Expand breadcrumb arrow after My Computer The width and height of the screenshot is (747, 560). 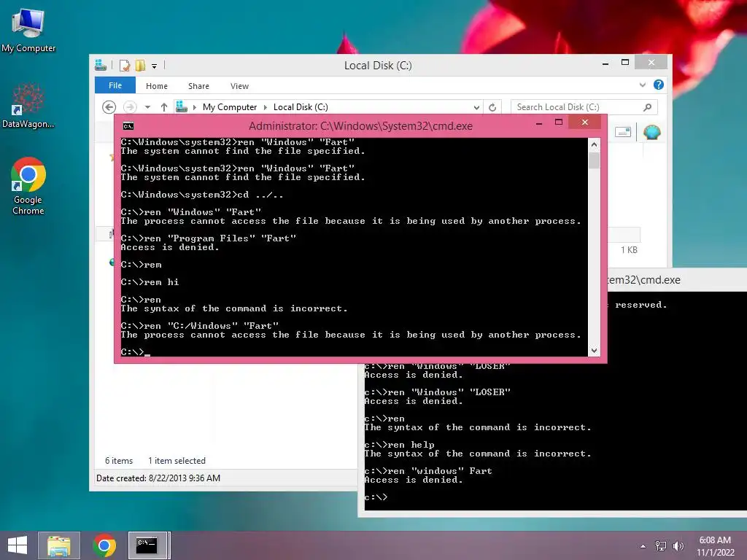[266, 107]
